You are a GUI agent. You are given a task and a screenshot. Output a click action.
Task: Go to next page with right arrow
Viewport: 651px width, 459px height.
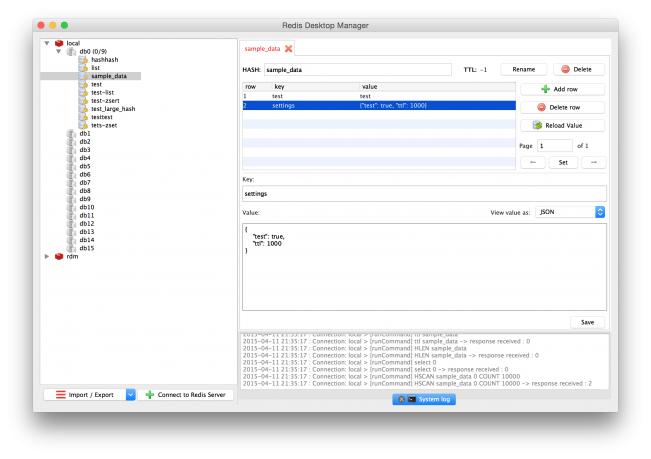(594, 163)
